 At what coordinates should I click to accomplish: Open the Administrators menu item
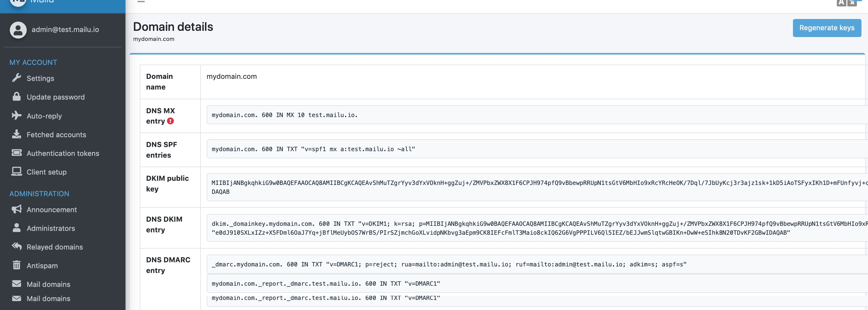pos(50,228)
